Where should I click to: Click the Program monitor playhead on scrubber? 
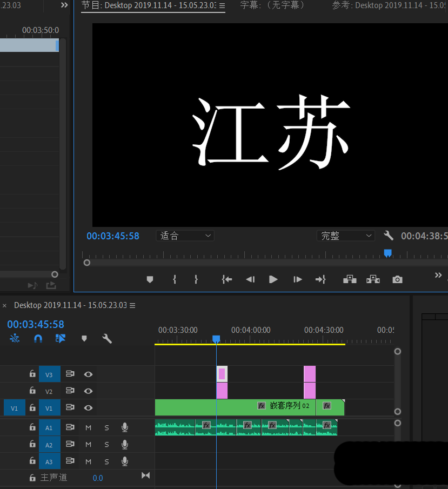coord(387,252)
